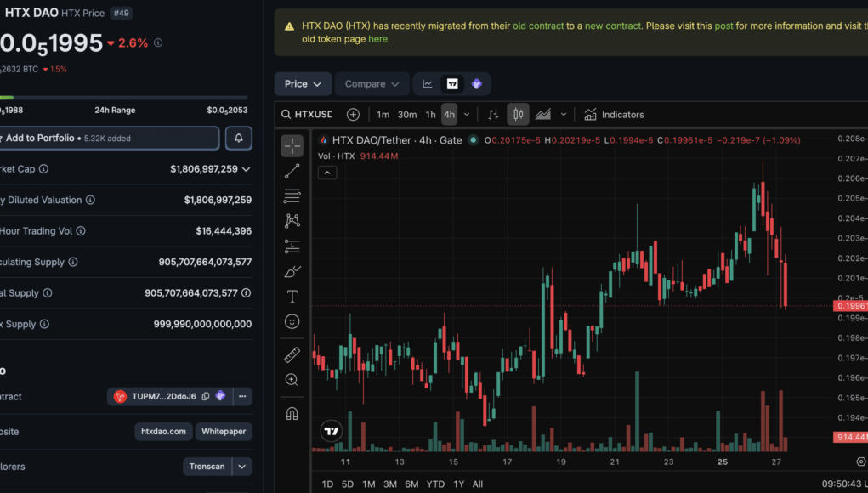Select the 4h timeframe
This screenshot has width=868, height=493.
[x=449, y=115]
